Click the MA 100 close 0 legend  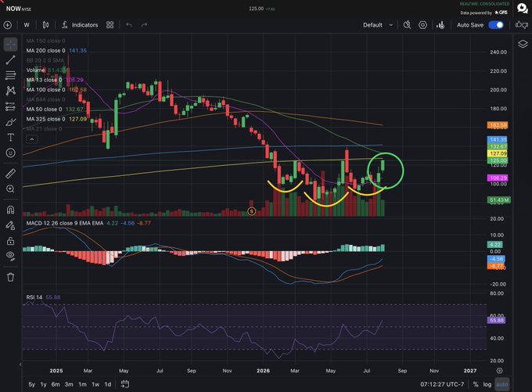46,90
